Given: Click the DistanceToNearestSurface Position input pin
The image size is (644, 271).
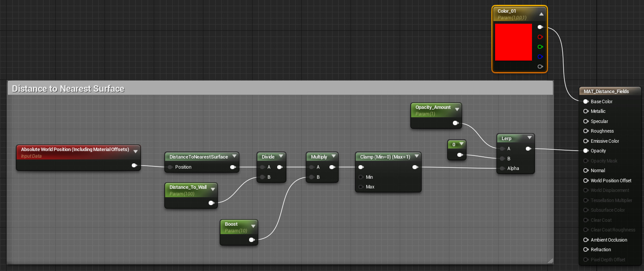Looking at the screenshot, I should (x=170, y=167).
